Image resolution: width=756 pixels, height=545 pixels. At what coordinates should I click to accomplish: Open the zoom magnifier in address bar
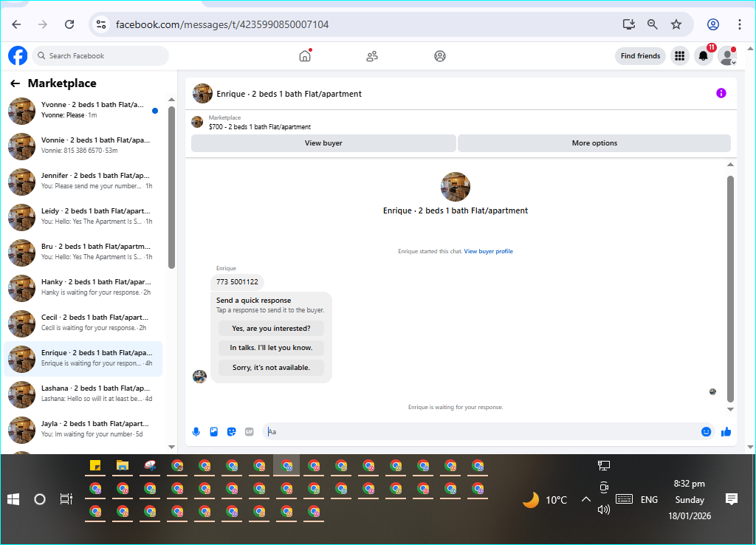653,24
